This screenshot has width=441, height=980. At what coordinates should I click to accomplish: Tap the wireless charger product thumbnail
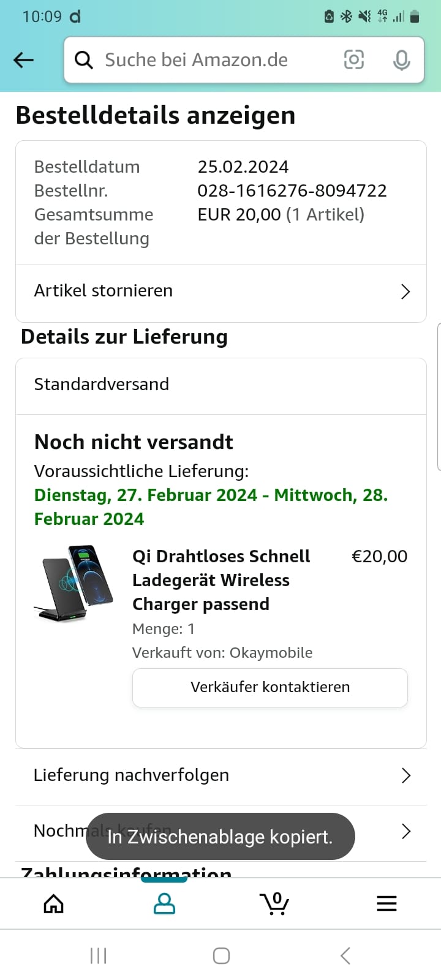pos(75,584)
